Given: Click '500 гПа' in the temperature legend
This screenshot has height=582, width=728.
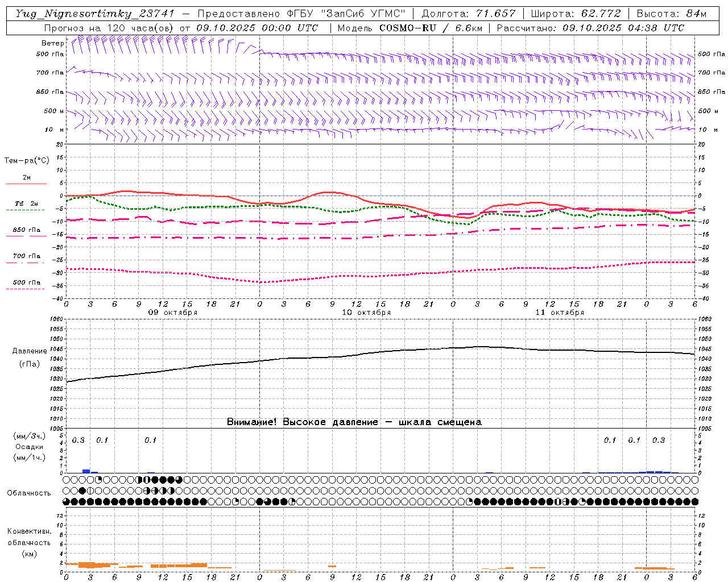Looking at the screenshot, I should (x=27, y=282).
